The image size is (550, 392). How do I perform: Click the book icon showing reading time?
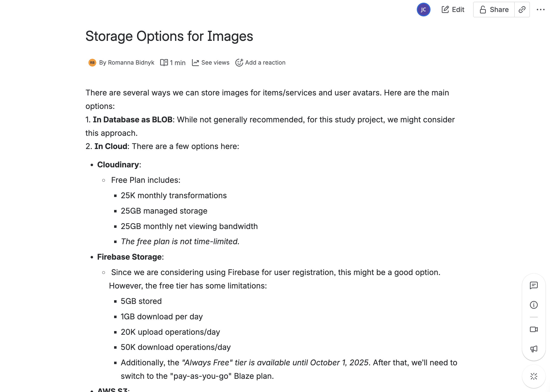pyautogui.click(x=164, y=62)
